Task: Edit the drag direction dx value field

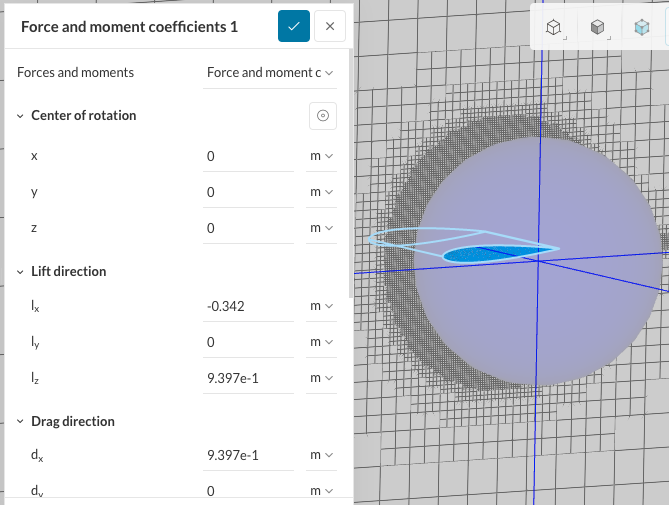Action: pyautogui.click(x=248, y=456)
